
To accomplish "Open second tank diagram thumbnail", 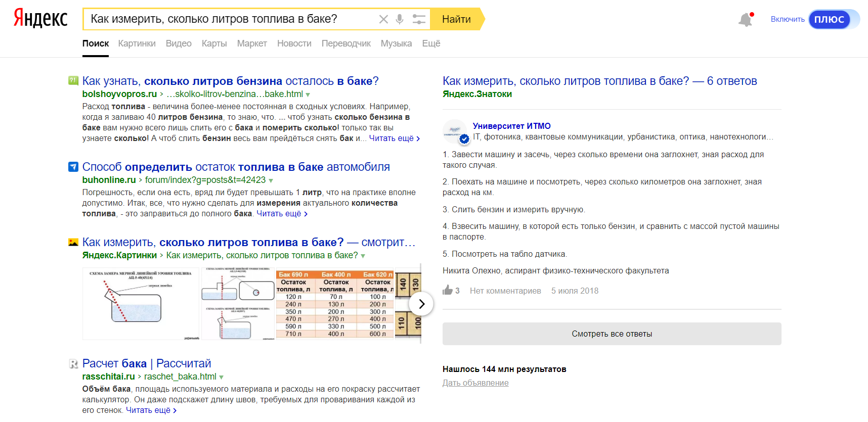I will [238, 304].
